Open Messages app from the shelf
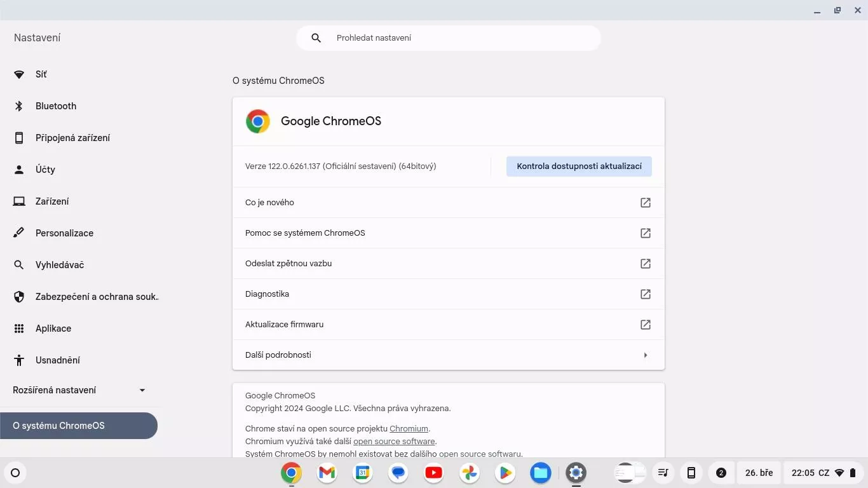 coord(398,473)
